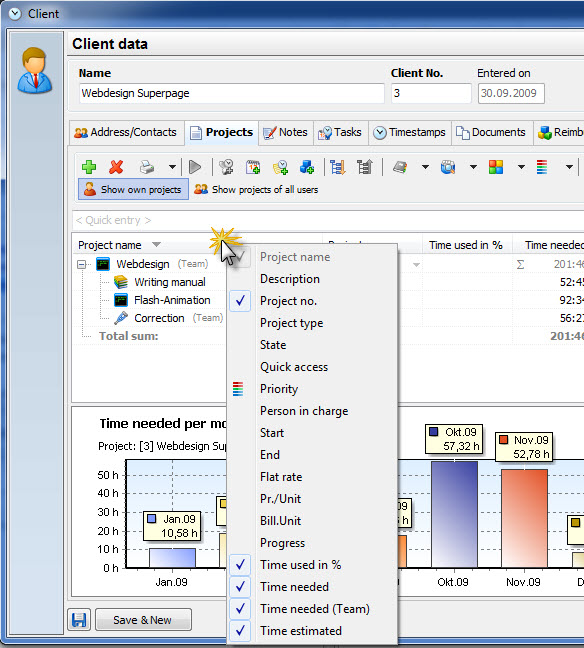The image size is (584, 648).
Task: Open the Documents tab
Action: click(491, 132)
